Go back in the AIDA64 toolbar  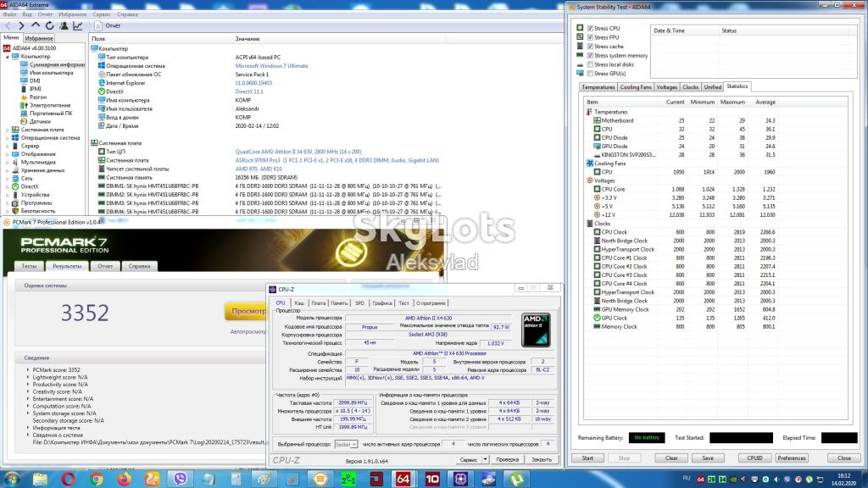coord(8,26)
